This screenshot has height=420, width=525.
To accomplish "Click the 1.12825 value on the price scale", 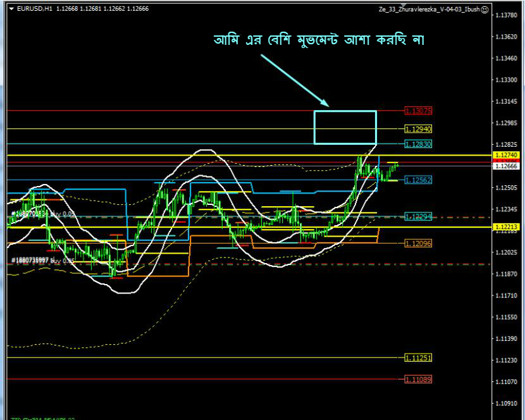I will pyautogui.click(x=506, y=144).
